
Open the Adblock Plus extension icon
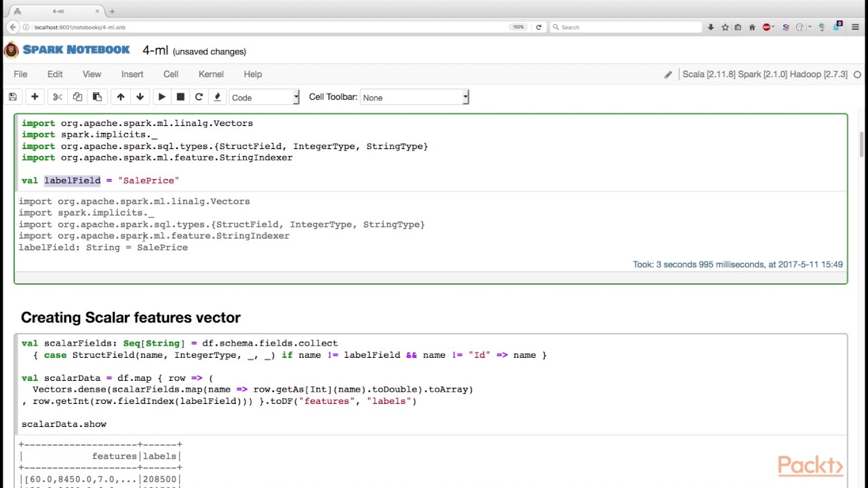(x=767, y=27)
